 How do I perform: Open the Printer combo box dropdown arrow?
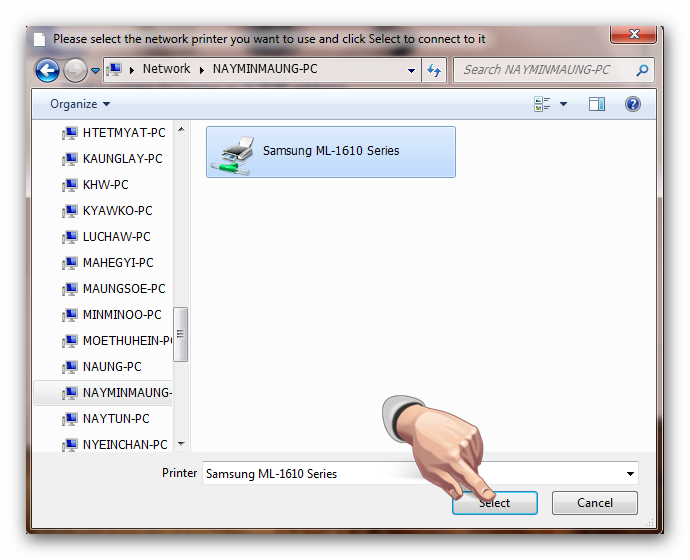(x=630, y=474)
